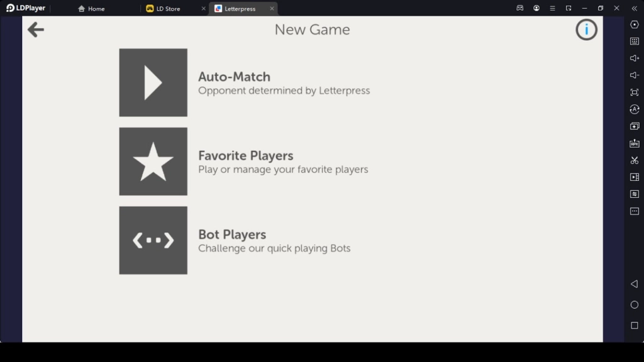The height and width of the screenshot is (362, 644).
Task: Click the sidebar icon below the video recorder
Action: 634,194
